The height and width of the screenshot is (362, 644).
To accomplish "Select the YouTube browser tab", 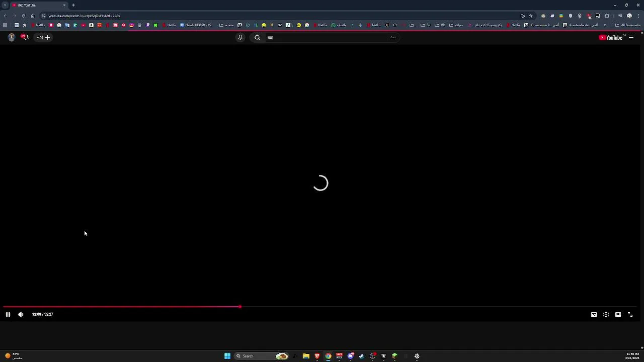I will pyautogui.click(x=39, y=5).
